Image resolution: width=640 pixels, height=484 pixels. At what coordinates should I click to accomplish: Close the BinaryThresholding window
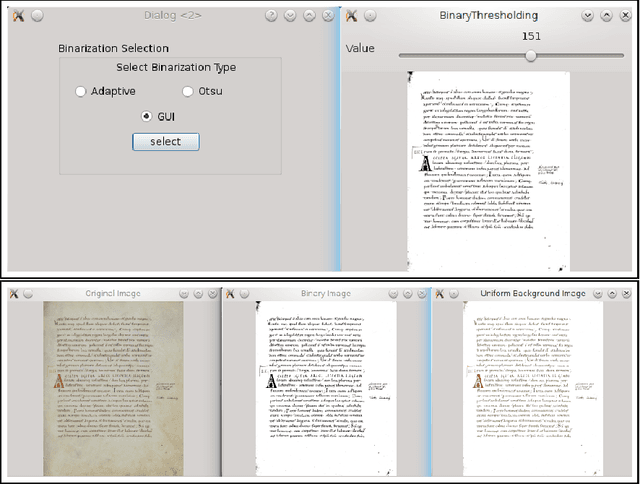pyautogui.click(x=625, y=16)
